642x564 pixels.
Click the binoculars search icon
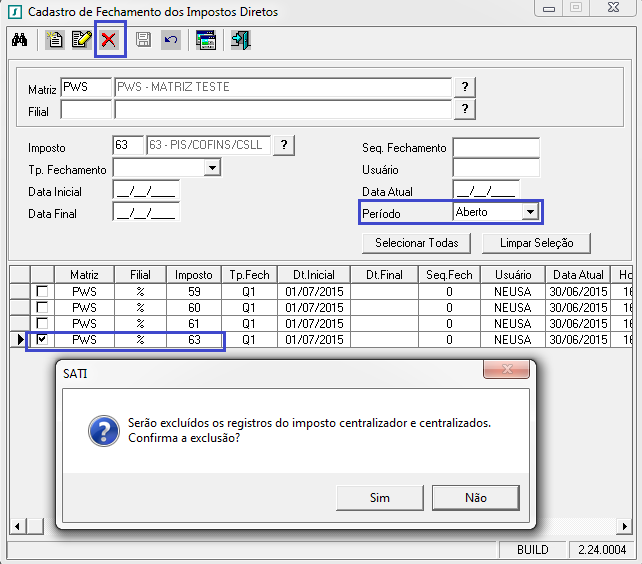(19, 41)
